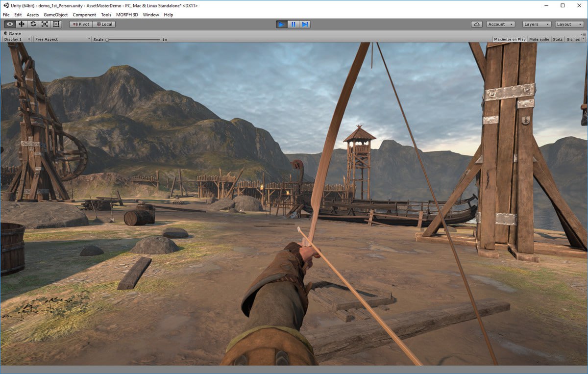
Task: Toggle Local handle rotation mode
Action: point(104,24)
